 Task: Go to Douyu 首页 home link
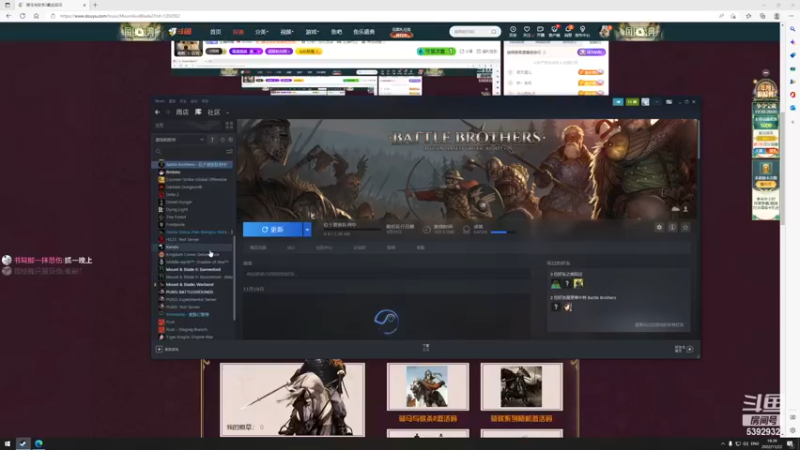(x=215, y=32)
